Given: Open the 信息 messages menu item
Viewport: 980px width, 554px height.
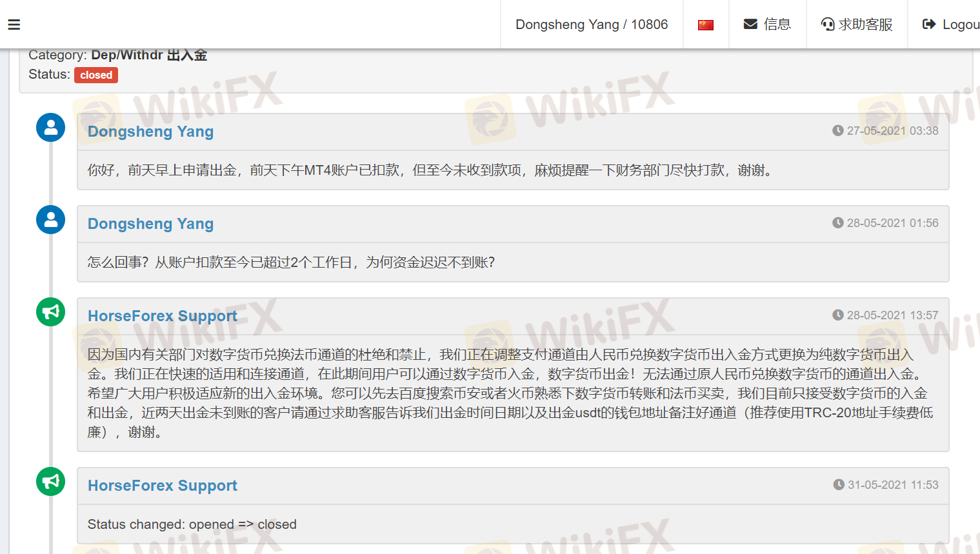Looking at the screenshot, I should 777,25.
